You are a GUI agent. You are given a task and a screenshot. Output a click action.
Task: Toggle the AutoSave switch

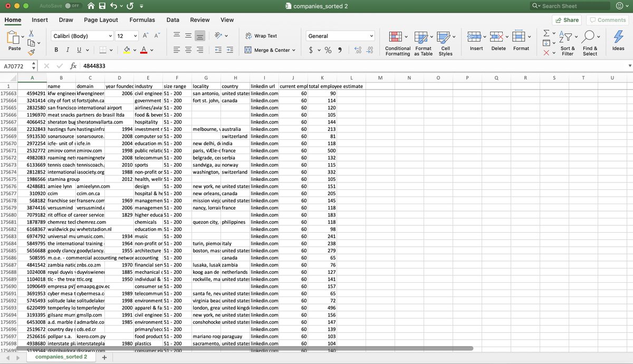(x=73, y=6)
